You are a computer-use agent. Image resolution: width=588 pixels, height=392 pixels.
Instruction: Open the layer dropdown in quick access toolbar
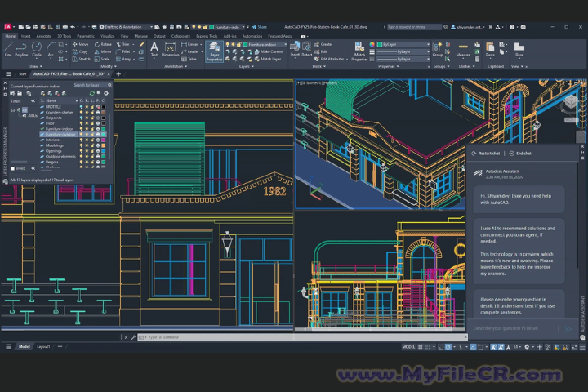coord(243,27)
